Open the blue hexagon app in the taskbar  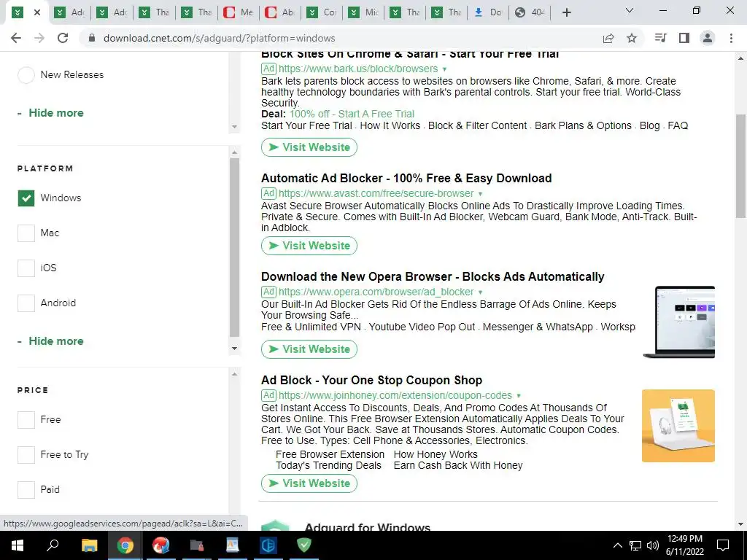pyautogui.click(x=268, y=545)
